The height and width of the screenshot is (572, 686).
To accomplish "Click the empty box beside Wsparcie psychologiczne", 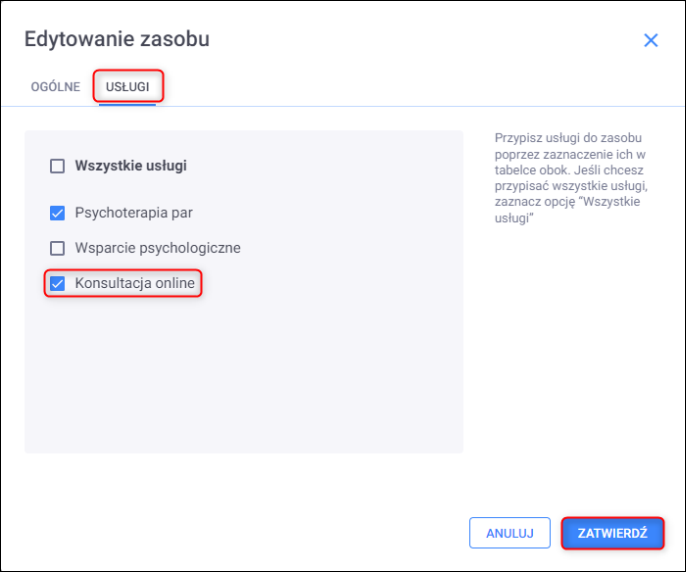I will 57,248.
